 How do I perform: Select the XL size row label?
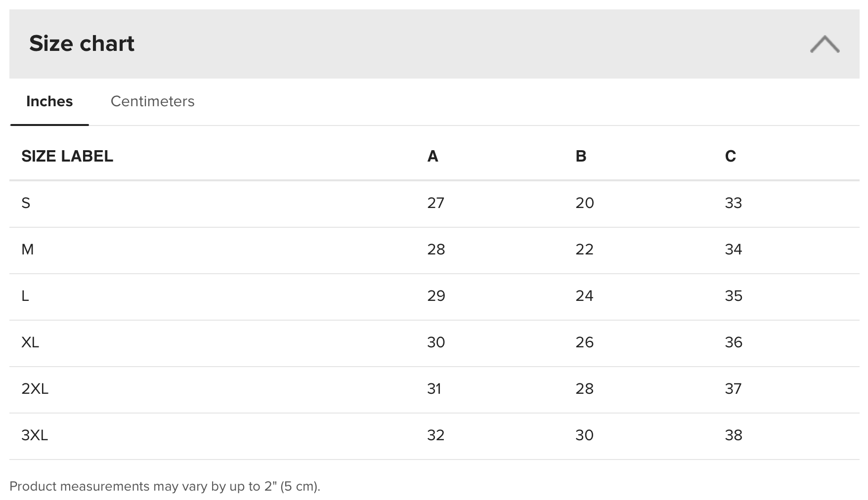click(30, 342)
